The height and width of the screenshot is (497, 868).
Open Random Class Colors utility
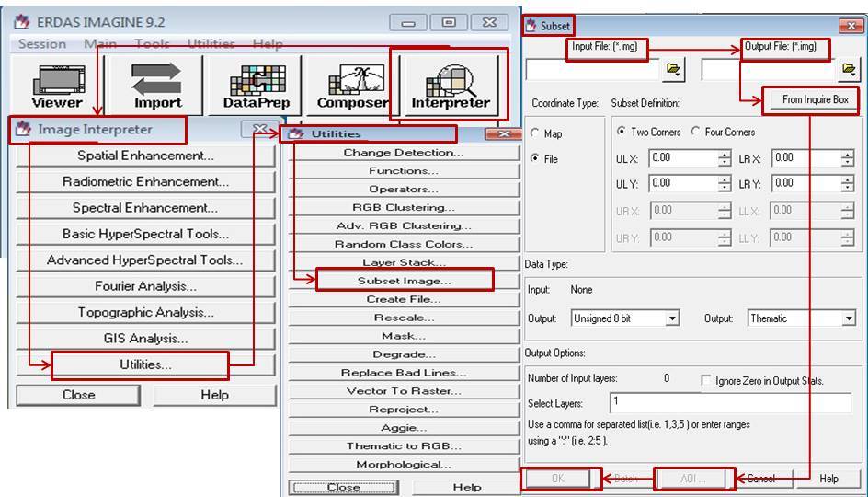[404, 244]
